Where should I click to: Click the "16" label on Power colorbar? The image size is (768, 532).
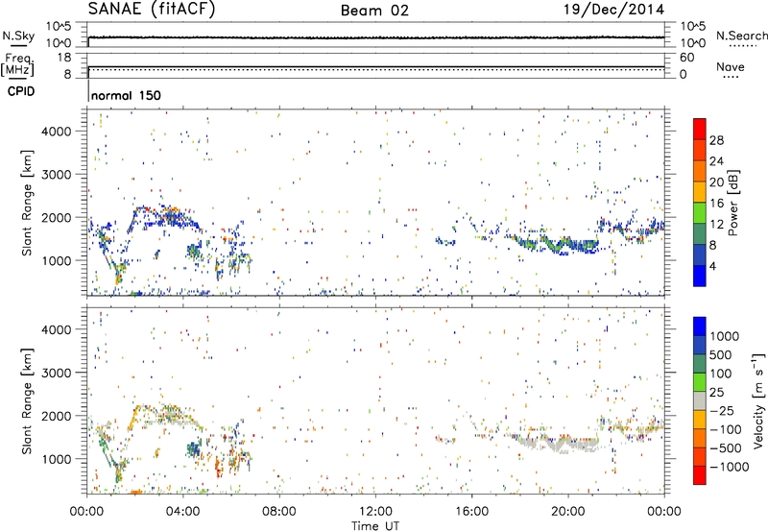[716, 204]
